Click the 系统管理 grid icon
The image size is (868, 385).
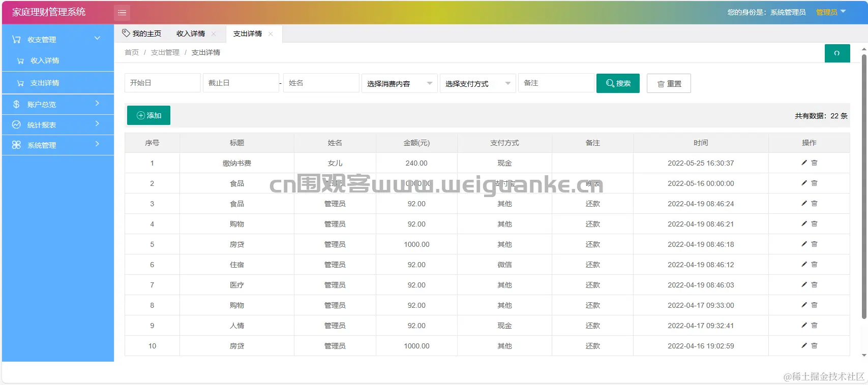(16, 145)
